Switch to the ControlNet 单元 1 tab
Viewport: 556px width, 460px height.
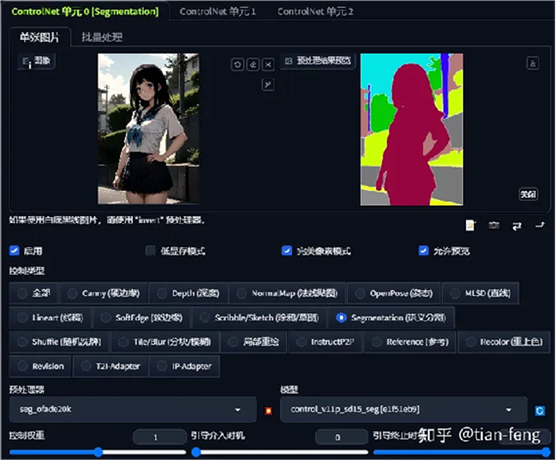217,12
